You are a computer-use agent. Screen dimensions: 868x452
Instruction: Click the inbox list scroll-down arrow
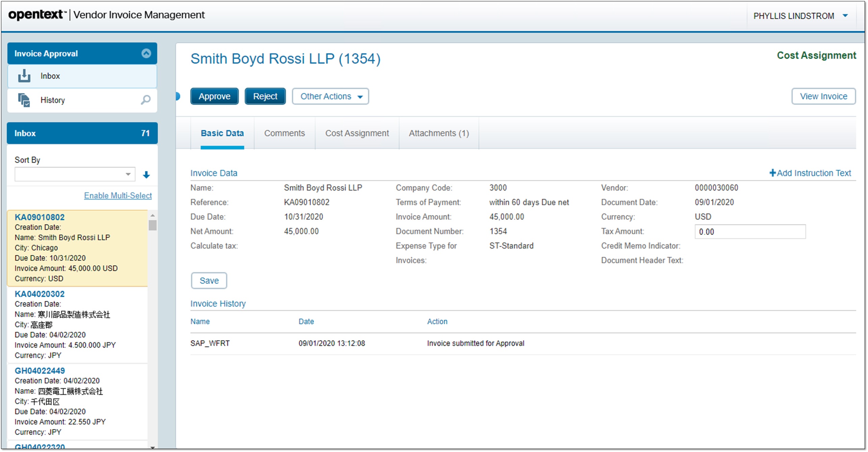[x=153, y=447]
